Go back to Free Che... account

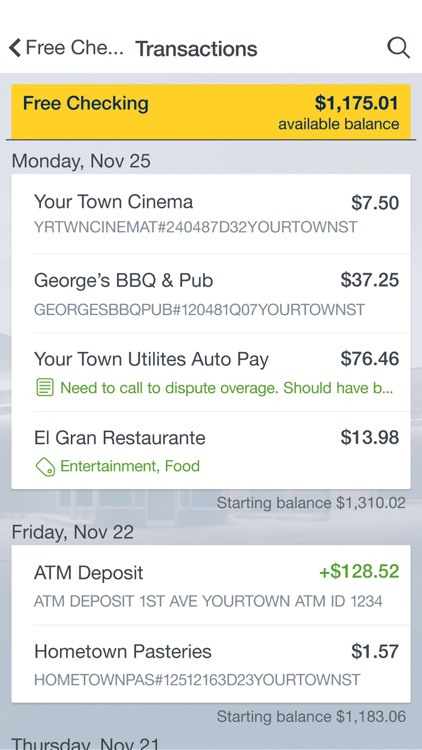click(66, 48)
